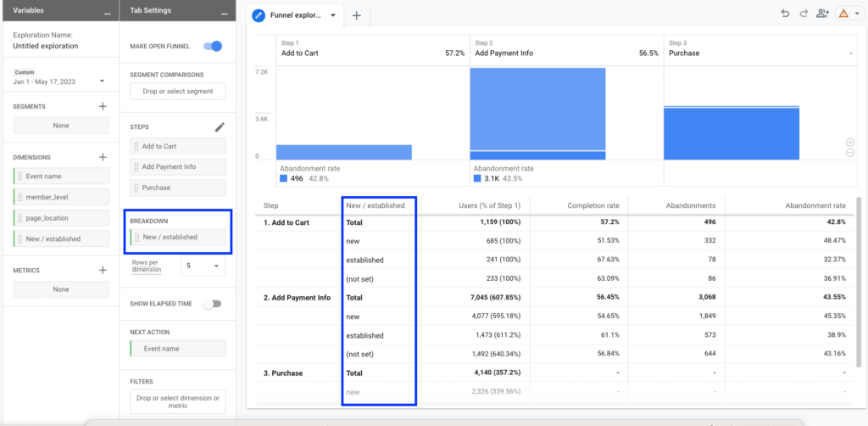Edit funnel steps with pencil icon
The width and height of the screenshot is (868, 426).
pos(220,127)
